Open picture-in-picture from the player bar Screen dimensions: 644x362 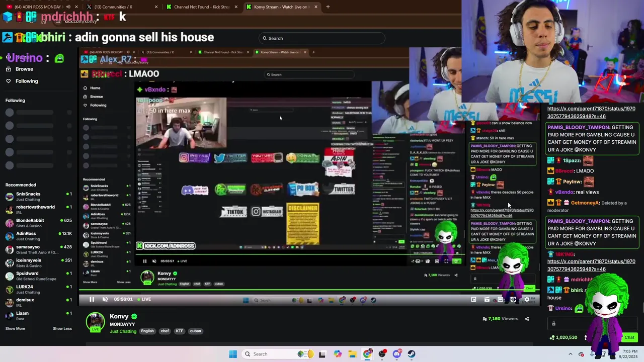point(473,299)
